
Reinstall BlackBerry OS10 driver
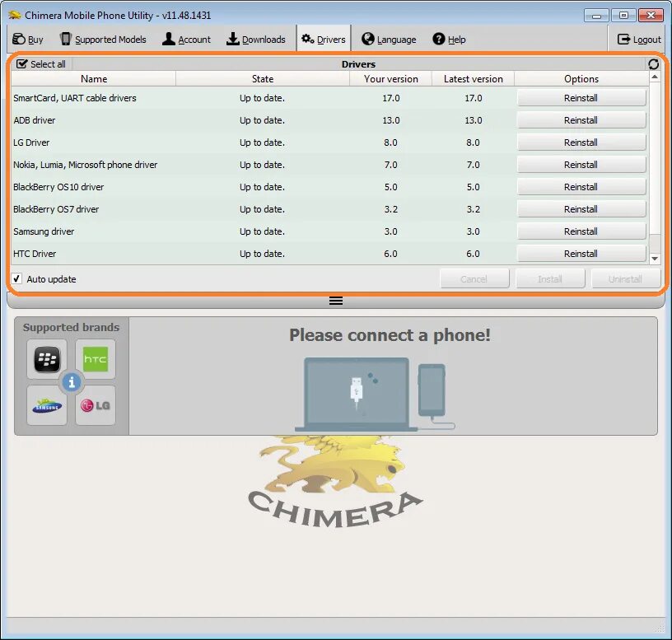581,187
